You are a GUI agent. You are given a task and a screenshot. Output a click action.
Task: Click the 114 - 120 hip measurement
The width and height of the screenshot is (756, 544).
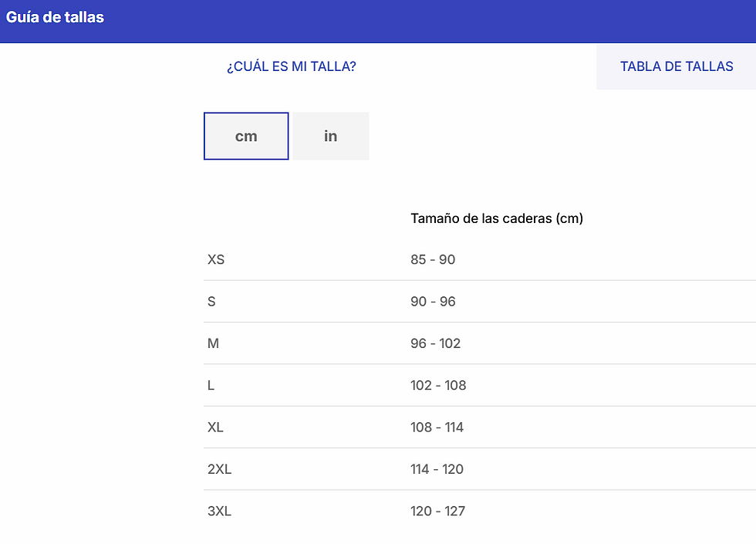[437, 469]
